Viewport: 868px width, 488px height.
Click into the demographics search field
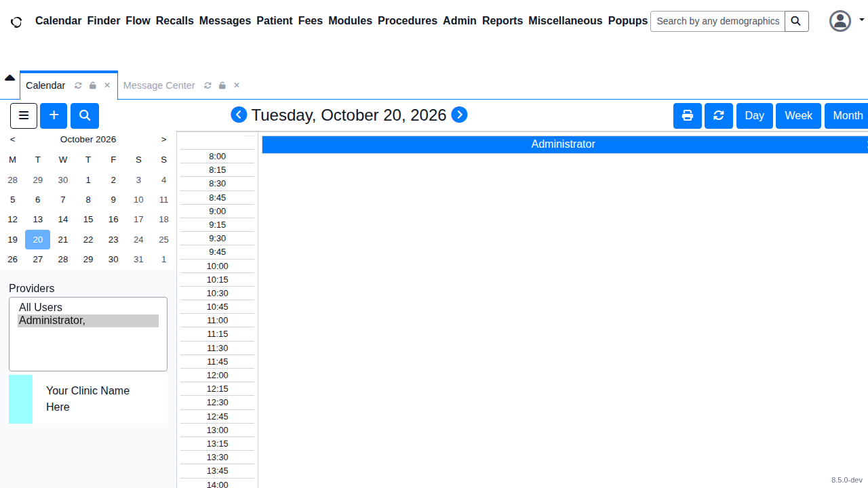pyautogui.click(x=718, y=21)
